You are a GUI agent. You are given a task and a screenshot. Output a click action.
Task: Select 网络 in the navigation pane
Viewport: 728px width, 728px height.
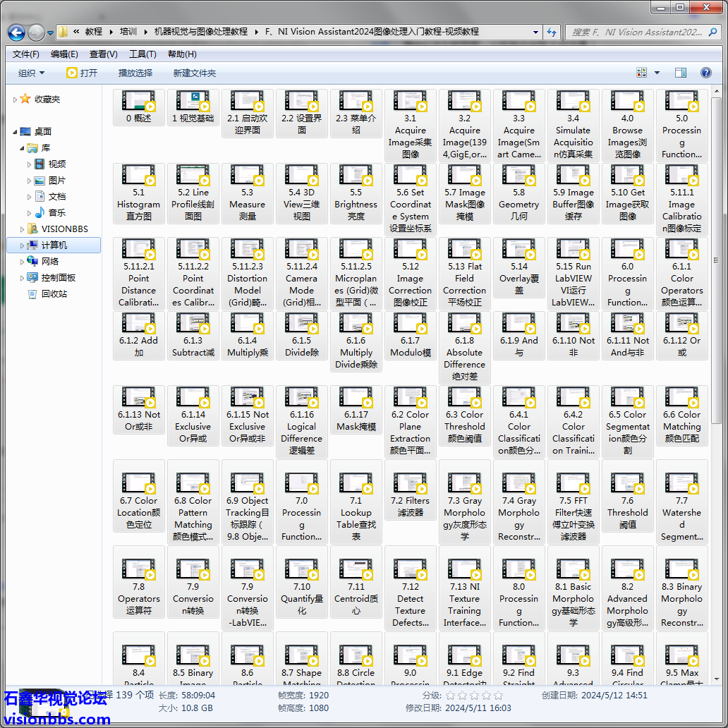49,262
